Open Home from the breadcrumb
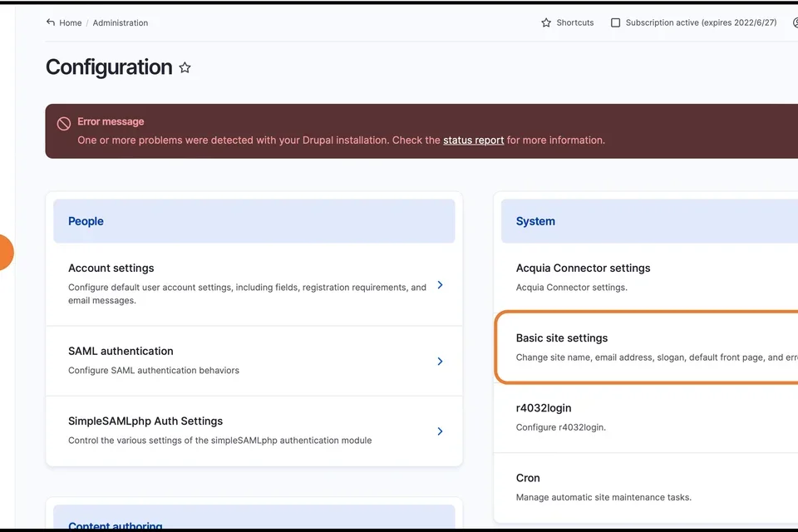The image size is (798, 532). pos(70,22)
